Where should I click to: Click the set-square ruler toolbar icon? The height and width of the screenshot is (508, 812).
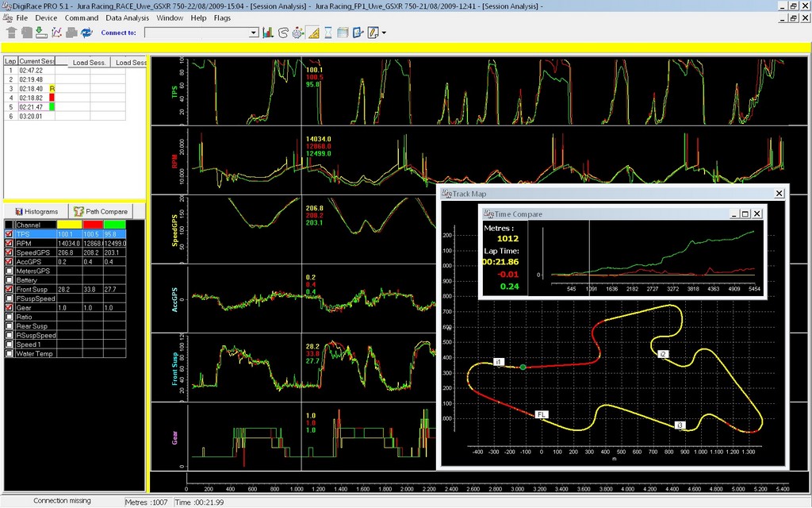pyautogui.click(x=313, y=33)
